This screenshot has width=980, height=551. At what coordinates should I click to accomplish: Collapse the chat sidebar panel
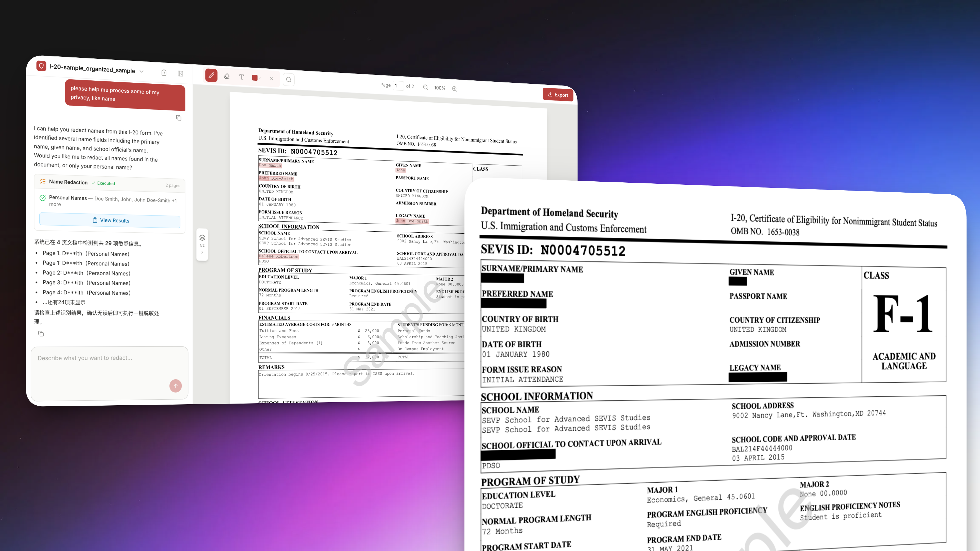[x=180, y=73]
